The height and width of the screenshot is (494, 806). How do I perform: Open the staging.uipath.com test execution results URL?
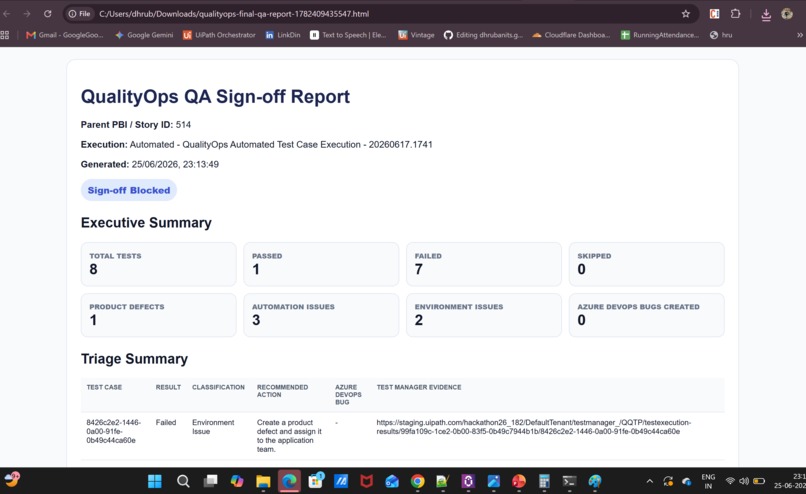point(534,427)
